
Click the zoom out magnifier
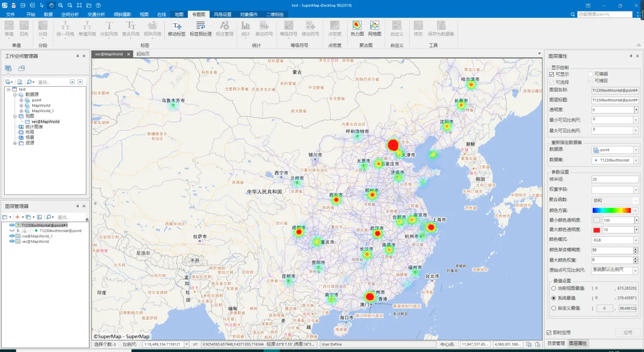click(x=70, y=6)
